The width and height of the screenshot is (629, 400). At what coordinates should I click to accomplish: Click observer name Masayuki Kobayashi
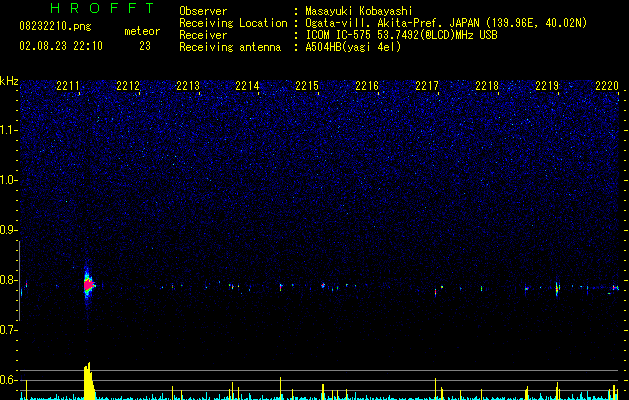point(359,11)
